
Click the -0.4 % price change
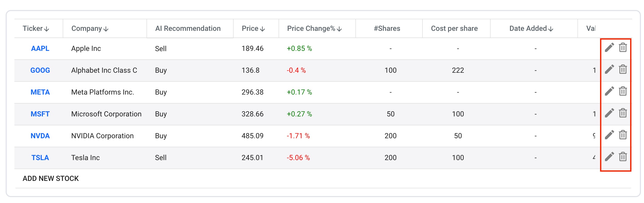pos(296,70)
